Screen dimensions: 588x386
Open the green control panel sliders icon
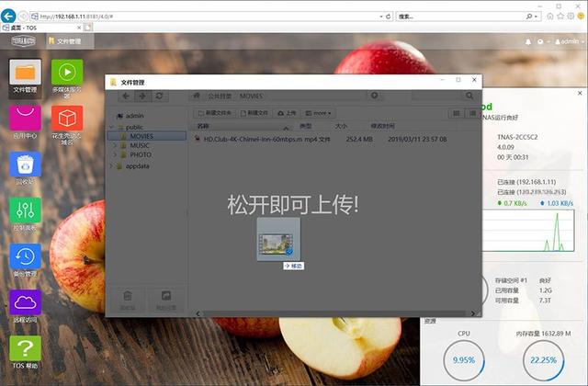25,214
